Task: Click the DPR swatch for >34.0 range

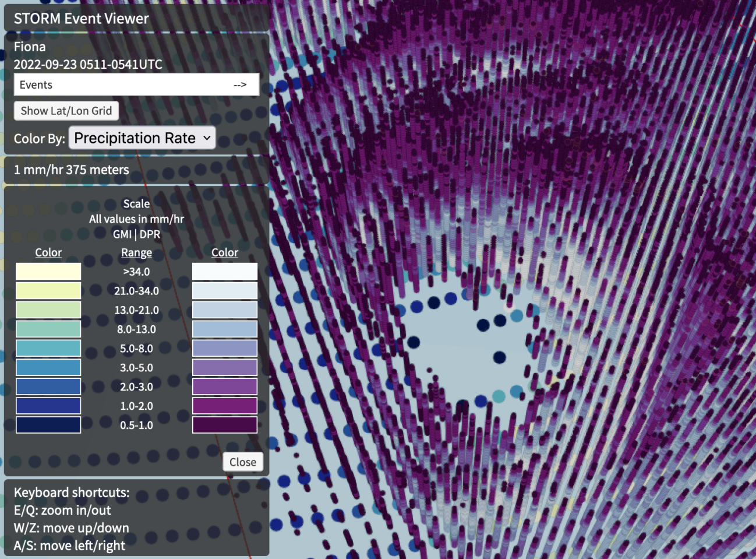Action: coord(225,272)
